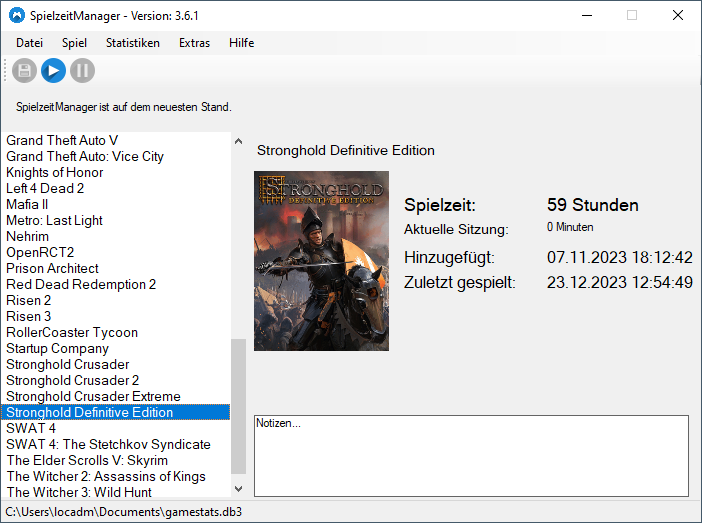Open the Spiel menu

tap(74, 43)
